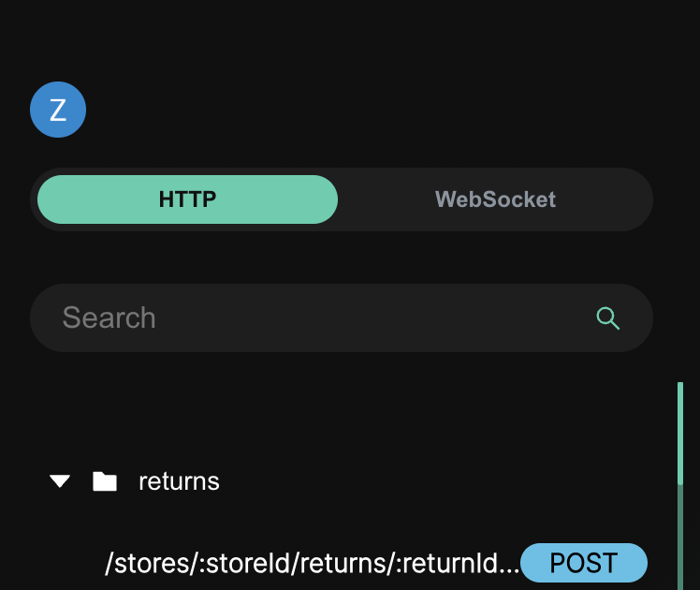Switch to the WebSocket tab

point(495,199)
